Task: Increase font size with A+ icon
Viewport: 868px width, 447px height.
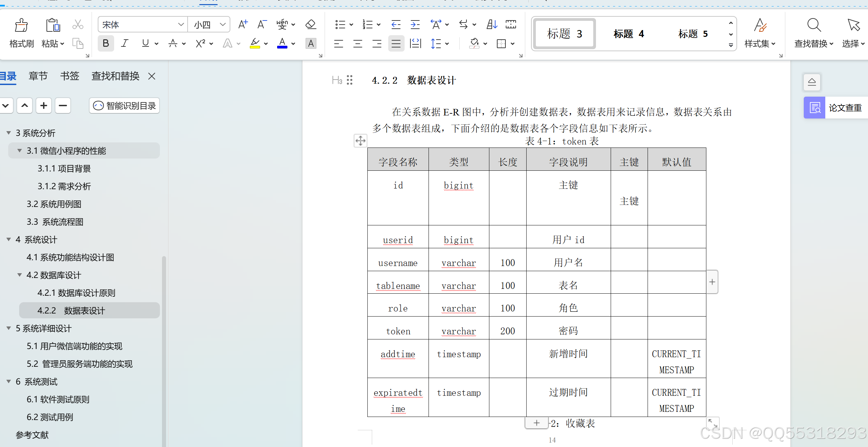Action: (x=243, y=25)
